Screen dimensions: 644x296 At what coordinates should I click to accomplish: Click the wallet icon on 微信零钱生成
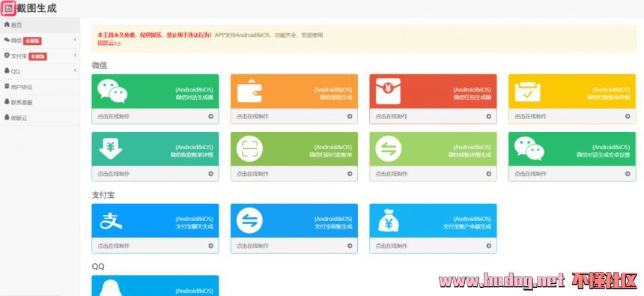(x=249, y=91)
